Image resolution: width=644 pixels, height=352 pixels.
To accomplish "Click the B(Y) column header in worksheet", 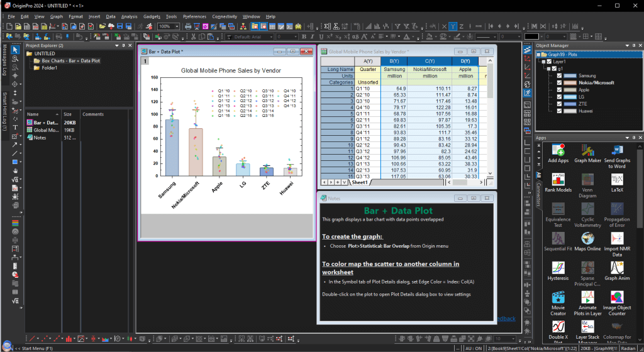I will [x=394, y=61].
